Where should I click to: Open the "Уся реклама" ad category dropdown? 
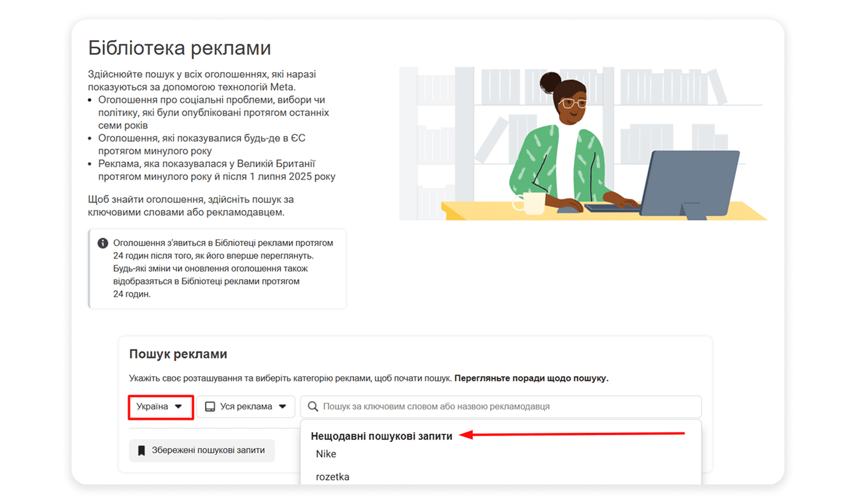[246, 406]
